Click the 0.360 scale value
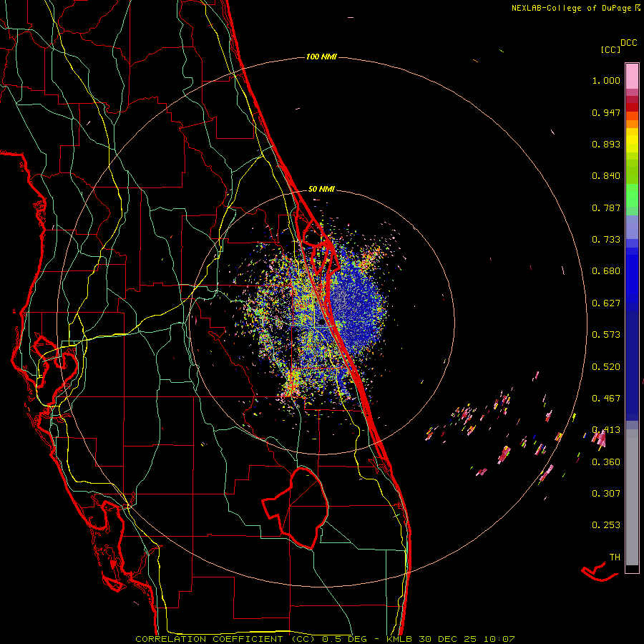 [606, 462]
